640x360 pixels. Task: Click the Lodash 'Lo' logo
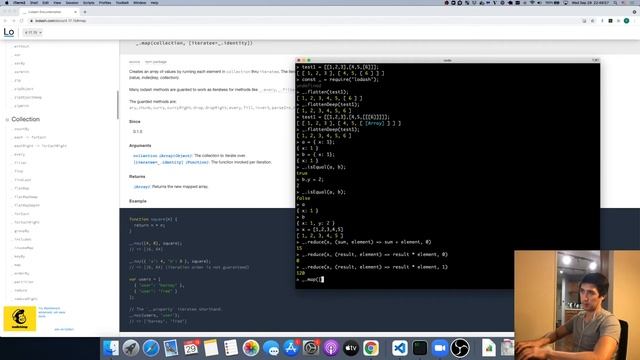click(x=9, y=32)
